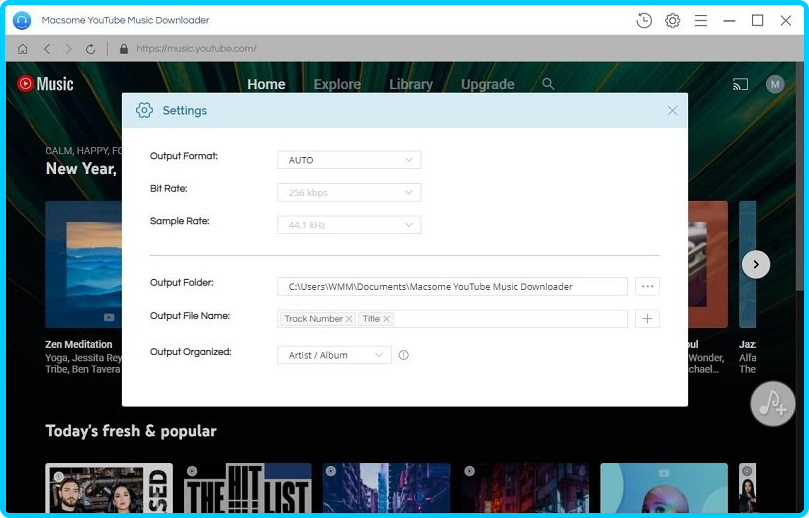809x518 pixels.
Task: Click the Today's fresh & popular heading
Action: tap(131, 431)
